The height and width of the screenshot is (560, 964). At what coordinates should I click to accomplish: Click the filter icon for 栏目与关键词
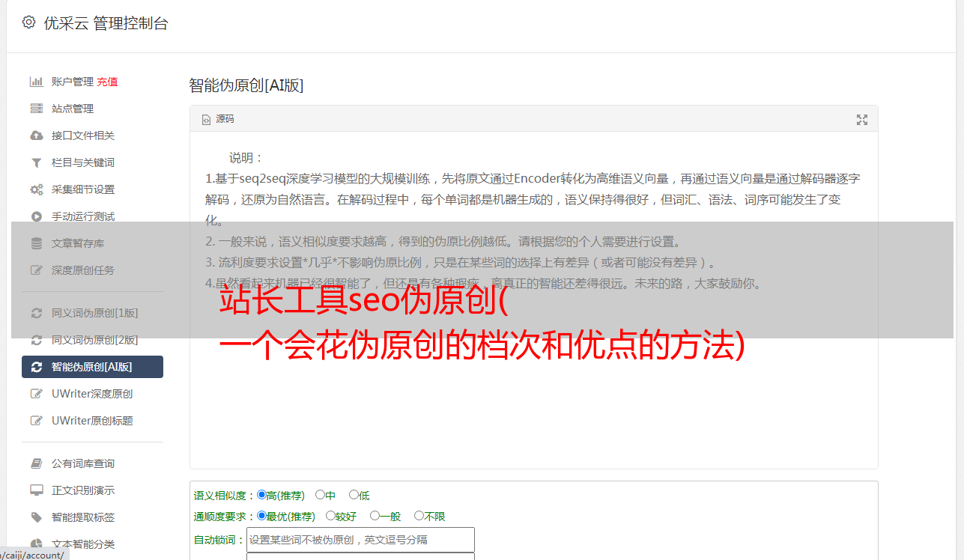[36, 162]
